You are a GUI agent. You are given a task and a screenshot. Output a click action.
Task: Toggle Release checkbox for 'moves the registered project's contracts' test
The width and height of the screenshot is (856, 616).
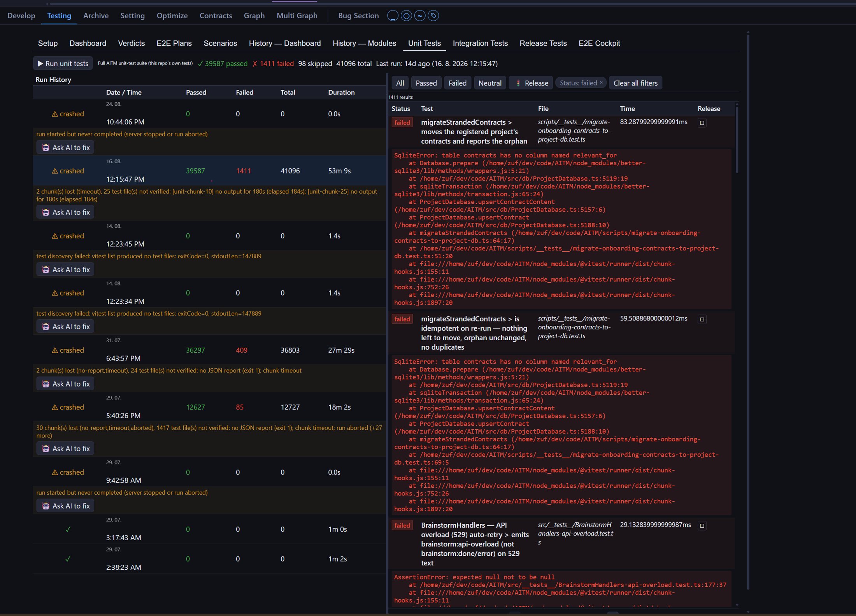[x=702, y=123]
